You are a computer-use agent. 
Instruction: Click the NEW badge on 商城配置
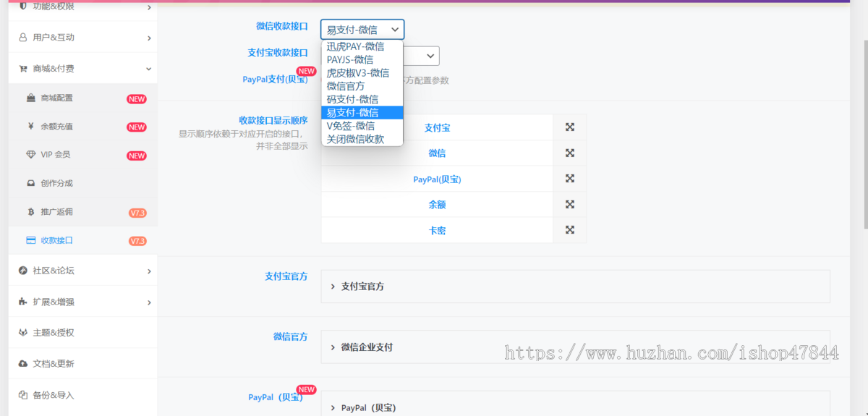(137, 99)
